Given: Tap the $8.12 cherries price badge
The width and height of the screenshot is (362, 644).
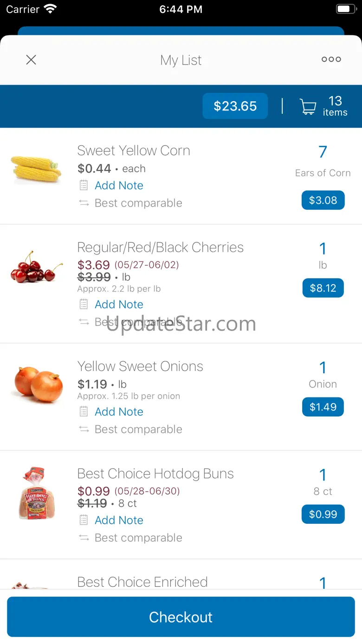Looking at the screenshot, I should click(323, 288).
